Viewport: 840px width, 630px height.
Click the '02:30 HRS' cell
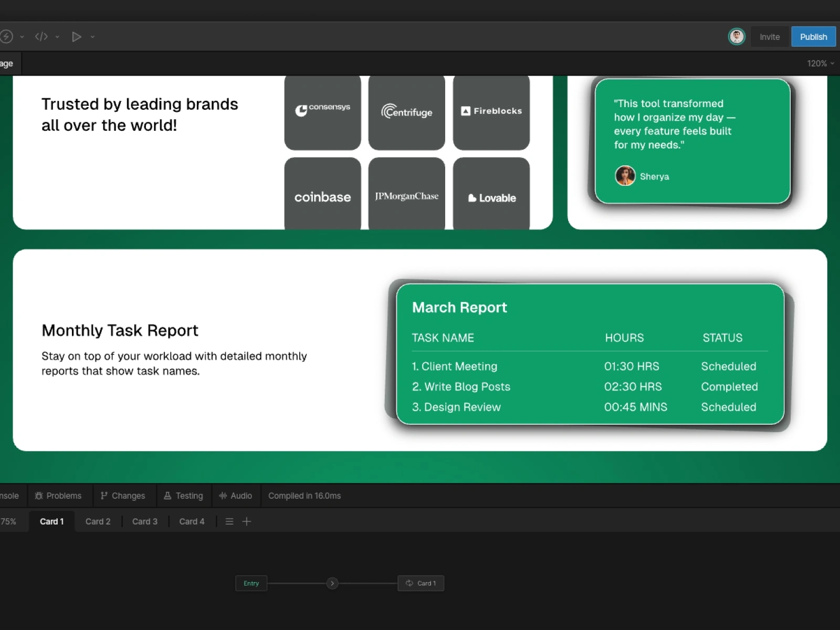[x=633, y=387]
